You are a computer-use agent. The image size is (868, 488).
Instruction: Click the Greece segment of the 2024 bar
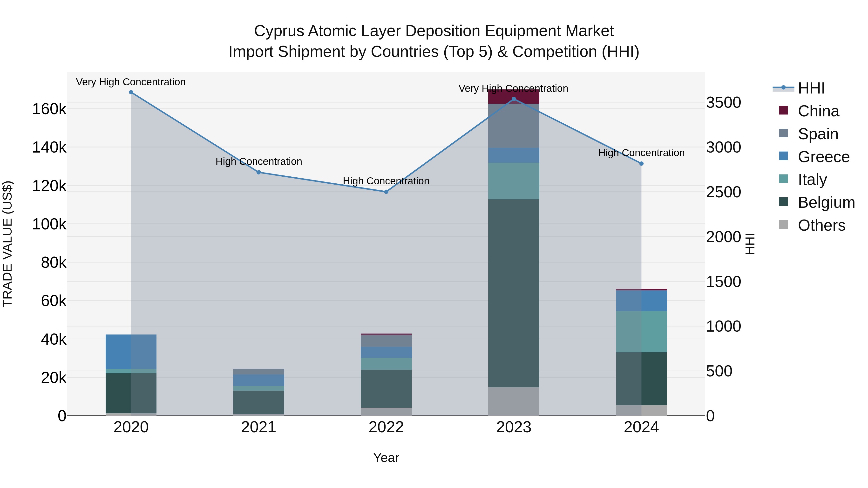click(642, 301)
